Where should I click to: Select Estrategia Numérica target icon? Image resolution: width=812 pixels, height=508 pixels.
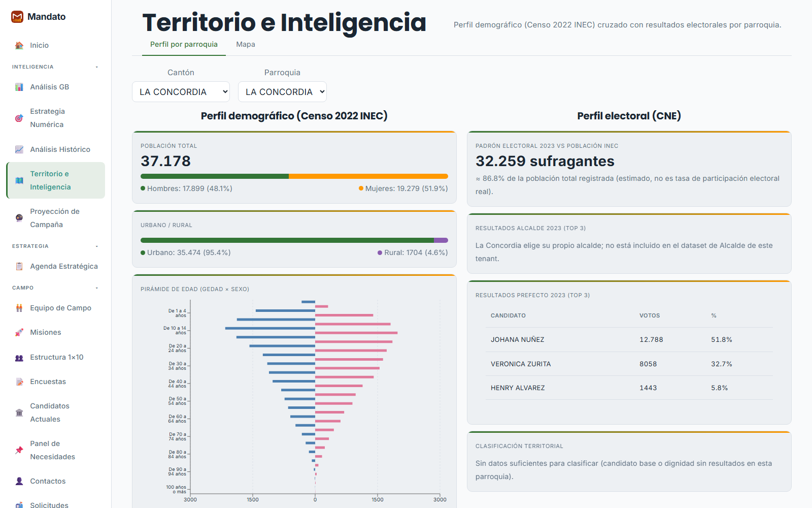click(x=19, y=118)
